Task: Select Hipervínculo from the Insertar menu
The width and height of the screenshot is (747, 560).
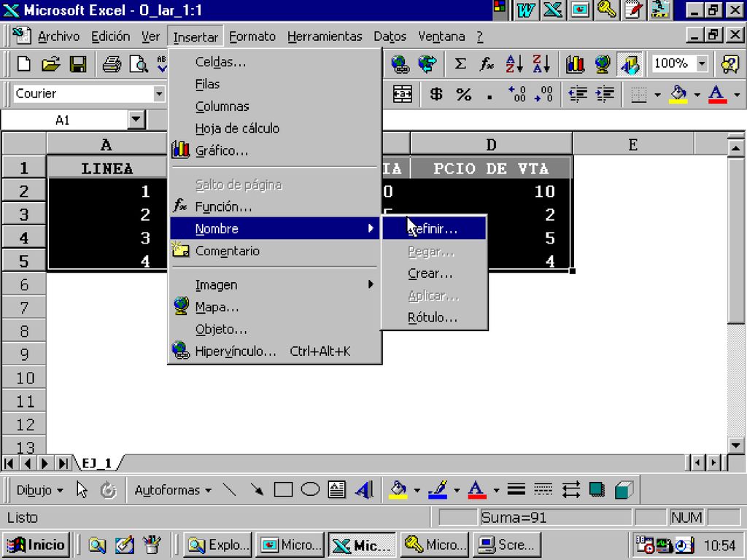Action: (x=275, y=351)
